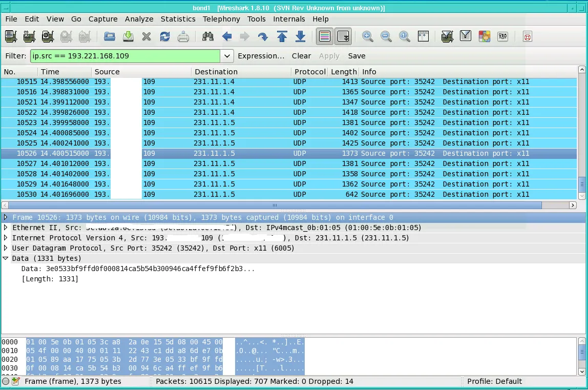The height and width of the screenshot is (390, 588).
Task: Select the [Length: 1331] detail line
Action: point(50,279)
